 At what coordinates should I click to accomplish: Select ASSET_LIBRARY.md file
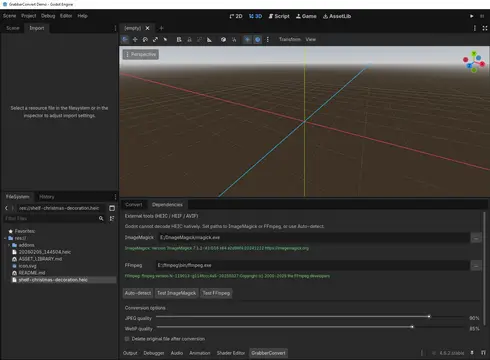pyautogui.click(x=40, y=259)
